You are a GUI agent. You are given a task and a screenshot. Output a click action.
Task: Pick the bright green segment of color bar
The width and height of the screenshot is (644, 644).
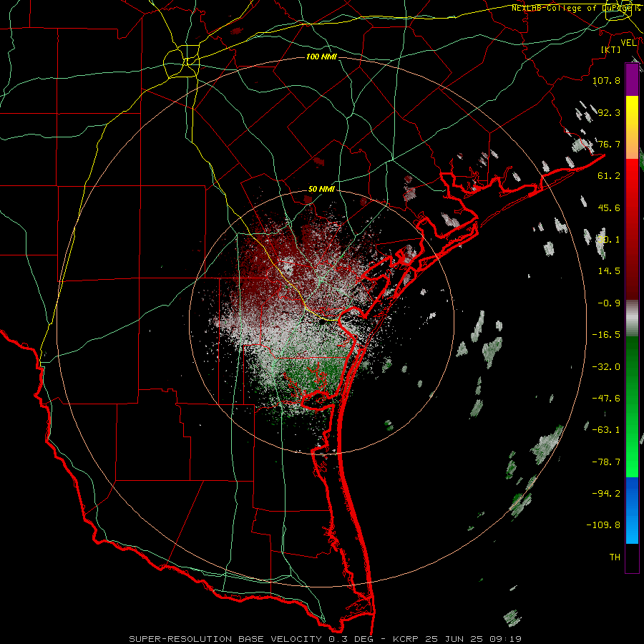(632, 460)
